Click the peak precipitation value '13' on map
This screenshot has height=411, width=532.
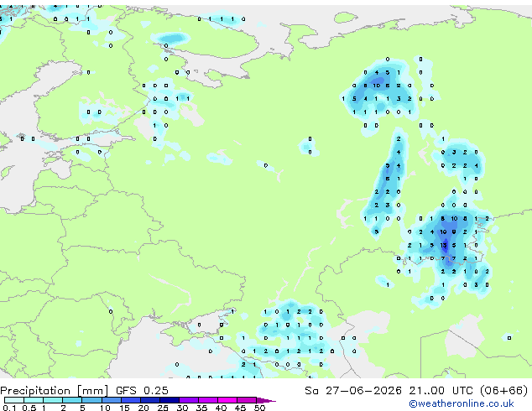coord(443,245)
